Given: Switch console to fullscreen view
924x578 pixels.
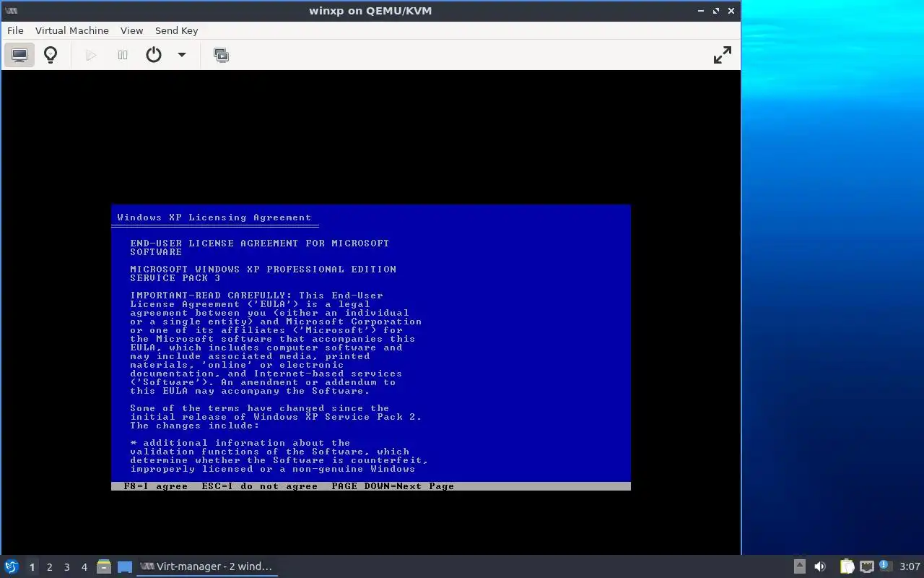Looking at the screenshot, I should click(723, 55).
